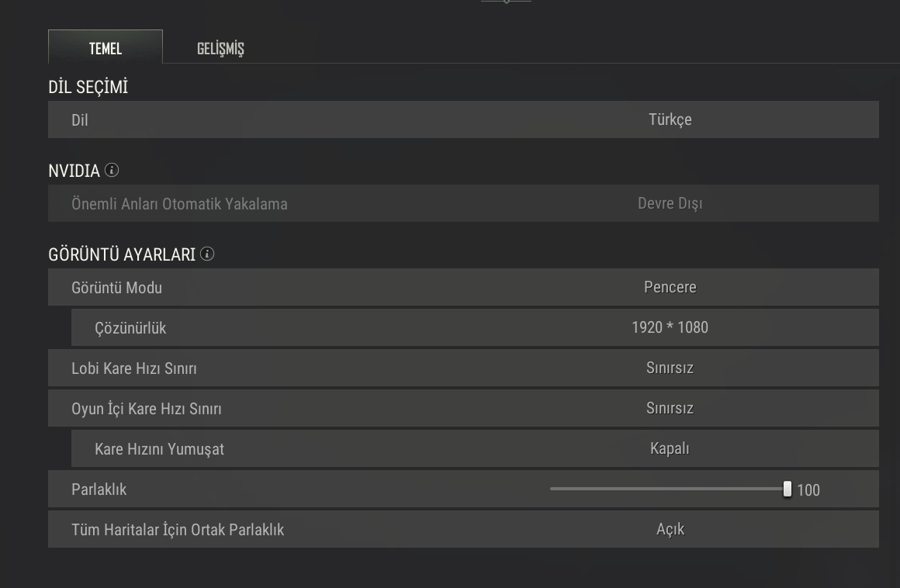
Task: Expand the Lobi Kare Hızı Sınırı option
Action: [670, 368]
